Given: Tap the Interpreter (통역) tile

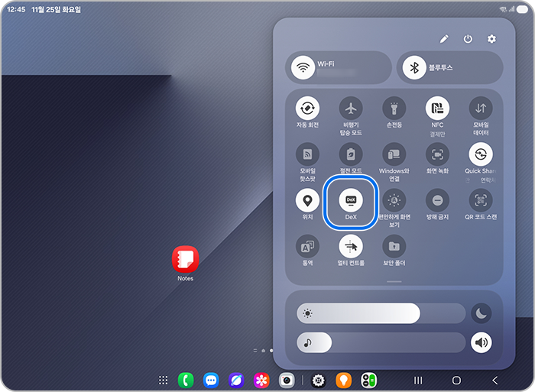Looking at the screenshot, I should pos(307,247).
